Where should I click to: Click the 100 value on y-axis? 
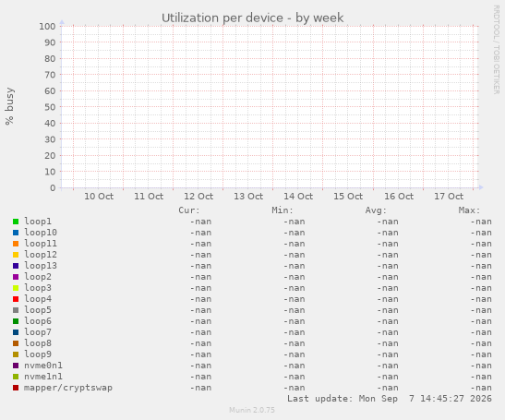[47, 27]
